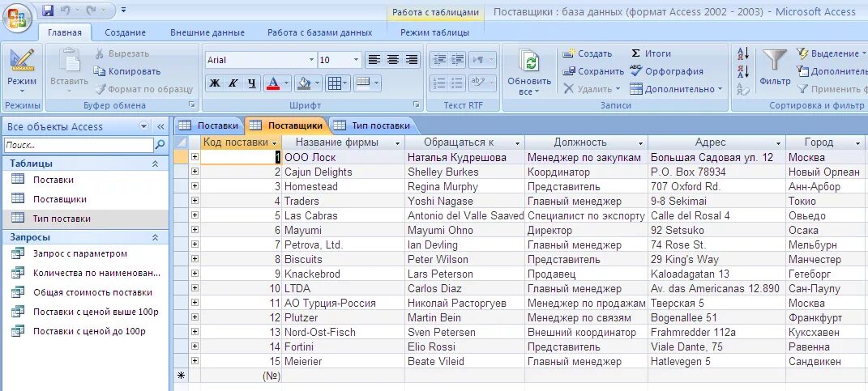Expand subdatasheet for Cajun Delights row
Screen dimensions: 868x391
tap(195, 172)
